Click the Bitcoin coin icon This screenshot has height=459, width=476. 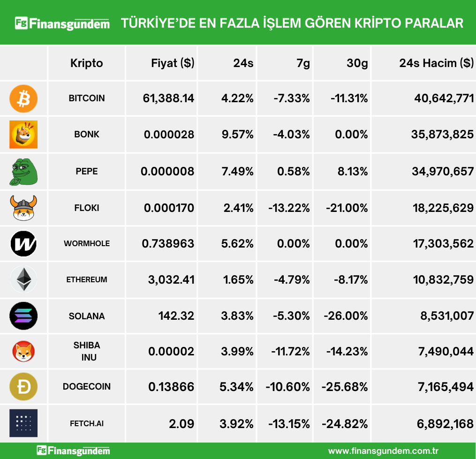(x=23, y=98)
